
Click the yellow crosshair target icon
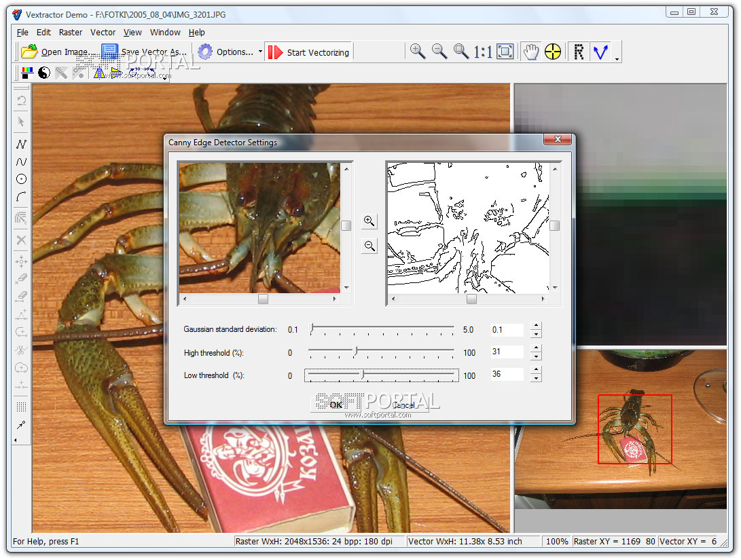click(x=553, y=52)
